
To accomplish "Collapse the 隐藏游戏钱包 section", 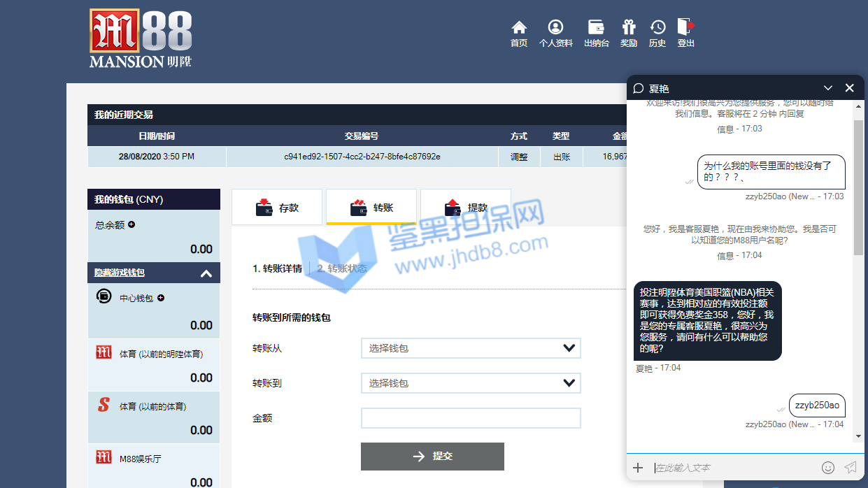I will coord(206,273).
